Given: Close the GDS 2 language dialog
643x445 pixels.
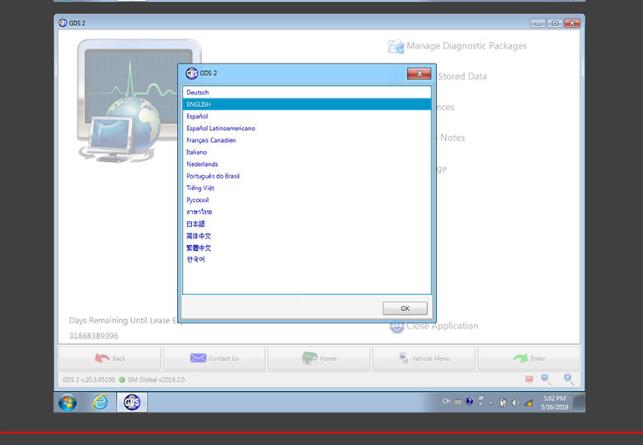Looking at the screenshot, I should click(x=419, y=73).
